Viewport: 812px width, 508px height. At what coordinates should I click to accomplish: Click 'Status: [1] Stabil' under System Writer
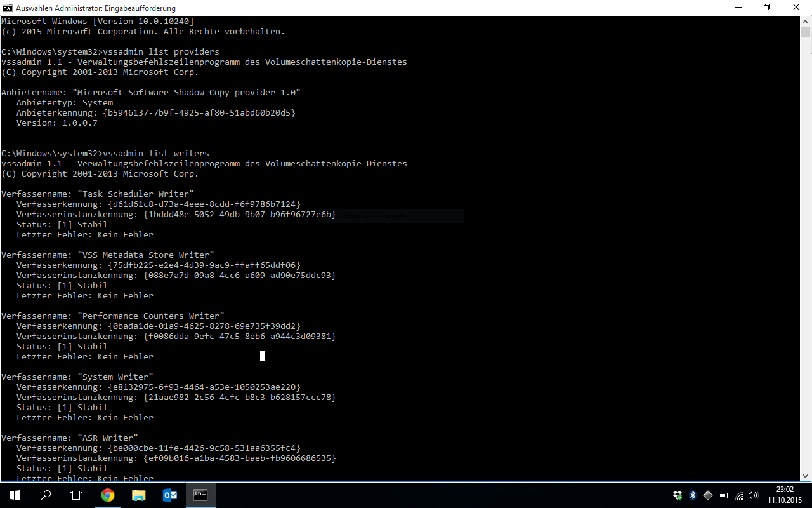click(62, 407)
